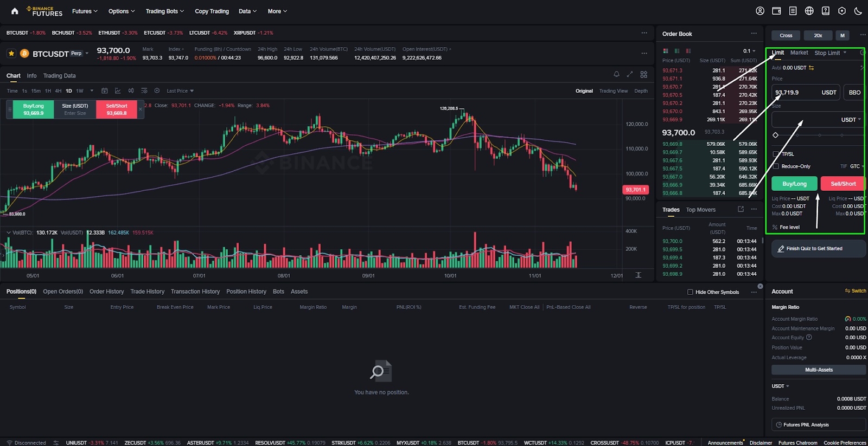The width and height of the screenshot is (868, 446).
Task: Open the Data menu dropdown
Action: [247, 11]
